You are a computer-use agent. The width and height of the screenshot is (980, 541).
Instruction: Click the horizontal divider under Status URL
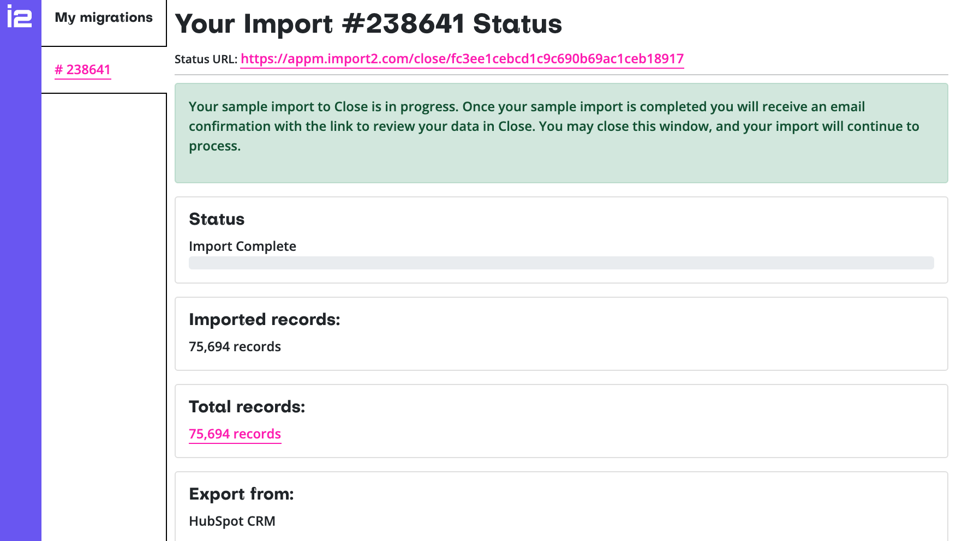pos(561,75)
